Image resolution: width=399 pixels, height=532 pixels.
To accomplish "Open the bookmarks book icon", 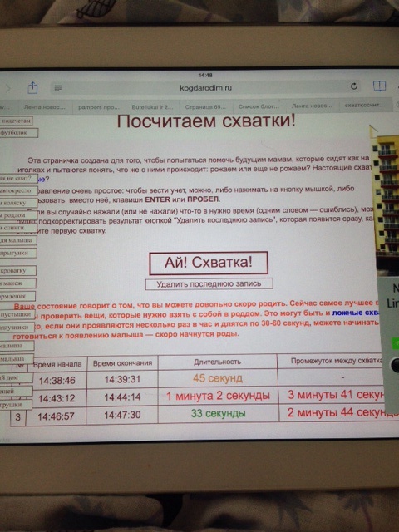I will (379, 86).
